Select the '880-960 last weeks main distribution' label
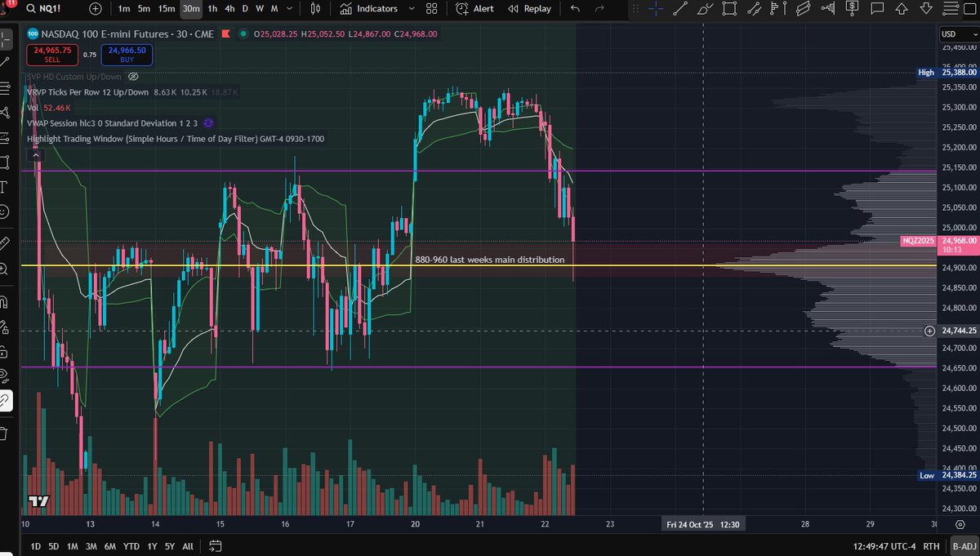 [x=490, y=260]
